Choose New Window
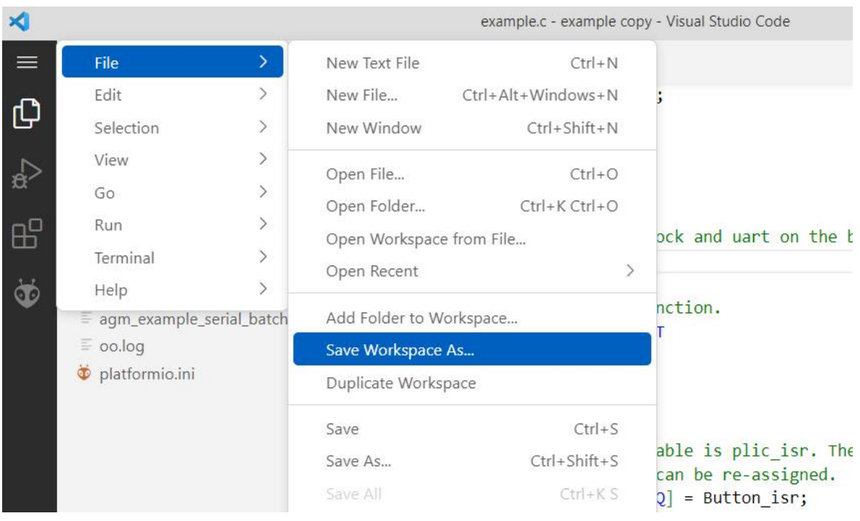Image resolution: width=860 pixels, height=521 pixels. pyautogui.click(x=472, y=128)
